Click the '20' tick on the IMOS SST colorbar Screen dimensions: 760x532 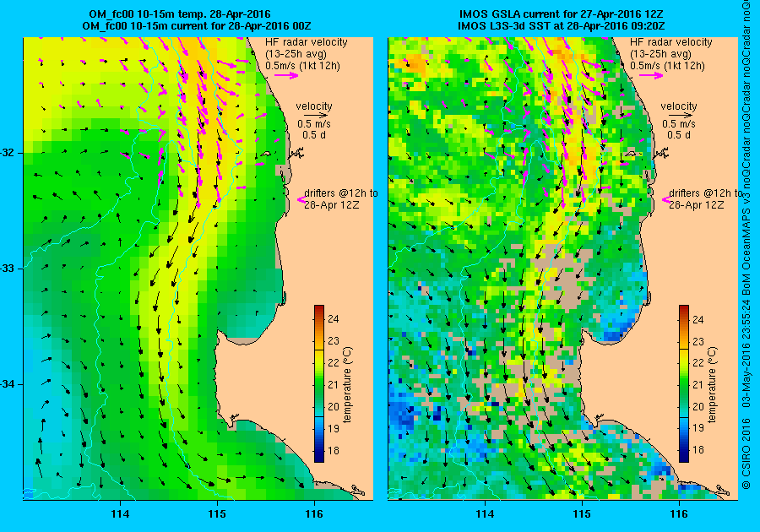click(x=698, y=407)
